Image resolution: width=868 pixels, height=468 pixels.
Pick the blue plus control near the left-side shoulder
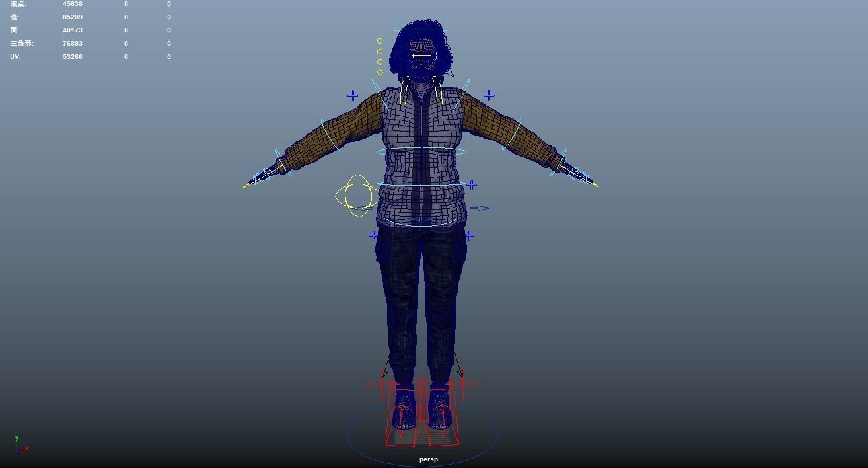coord(353,96)
